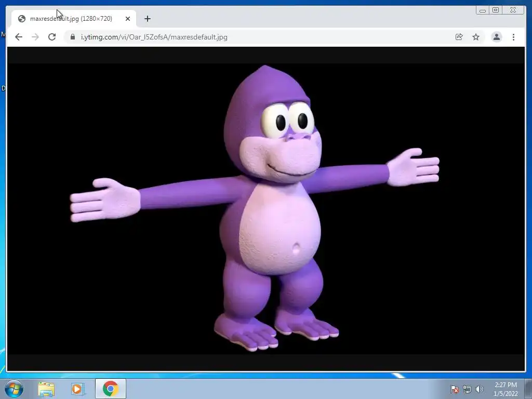Open a new tab with the plus button
Viewport: 532px width, 399px height.
pyautogui.click(x=147, y=19)
